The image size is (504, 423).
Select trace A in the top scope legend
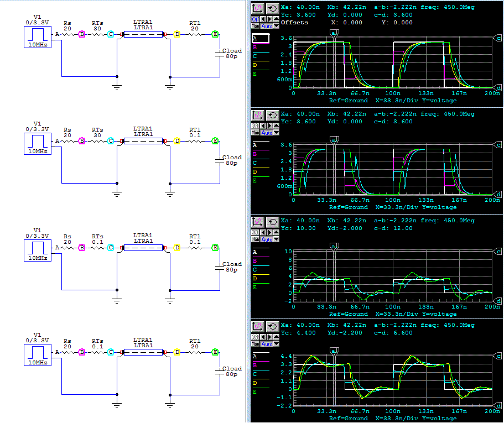pos(261,39)
